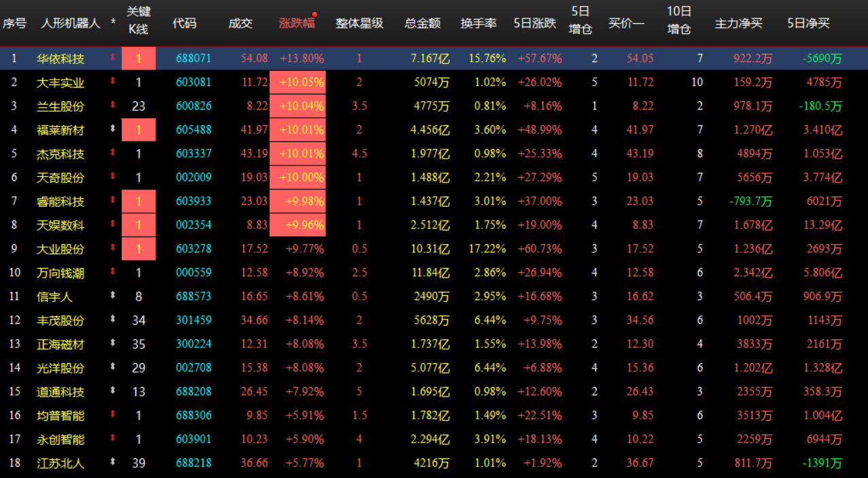The width and height of the screenshot is (868, 478).
Task: Sort by 10日增仓 column header
Action: (x=679, y=20)
